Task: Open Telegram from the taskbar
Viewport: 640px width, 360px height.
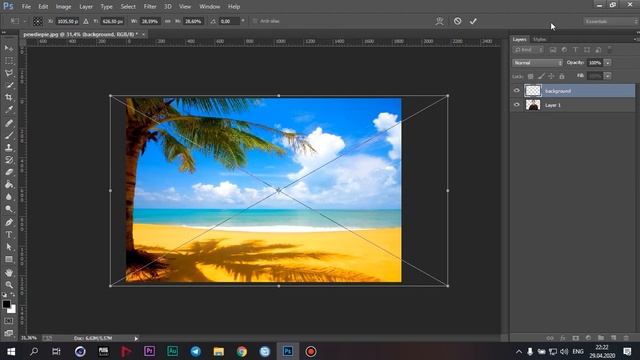Action: [x=196, y=351]
